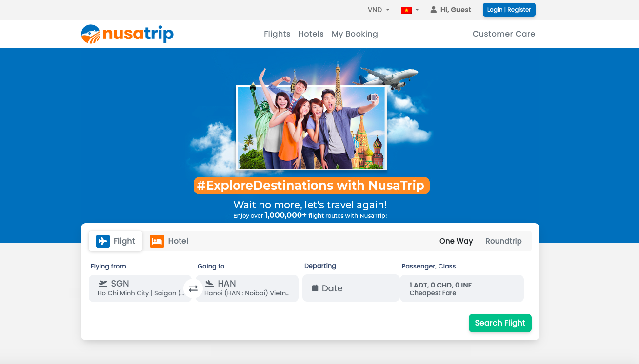This screenshot has height=364, width=639.
Task: Open the Passenger, Class selector
Action: [x=462, y=288]
